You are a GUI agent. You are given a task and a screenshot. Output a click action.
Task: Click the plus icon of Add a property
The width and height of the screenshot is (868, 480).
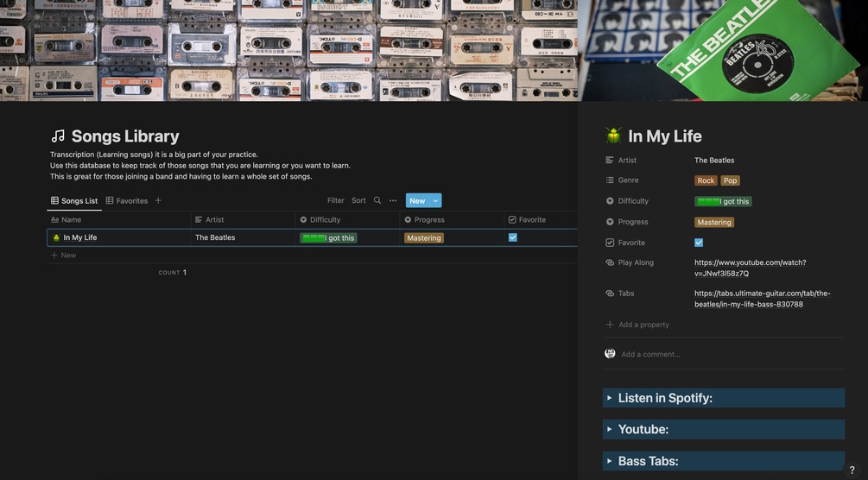(610, 325)
